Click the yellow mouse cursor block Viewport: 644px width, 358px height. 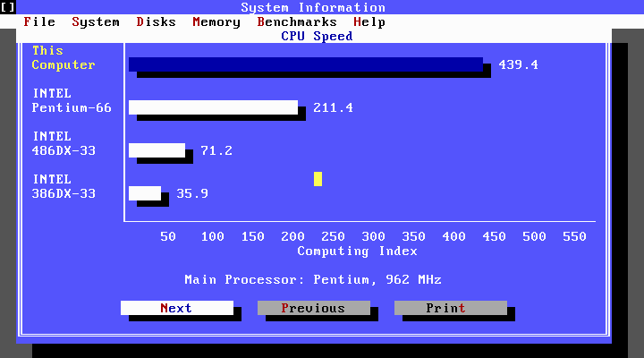(318, 179)
